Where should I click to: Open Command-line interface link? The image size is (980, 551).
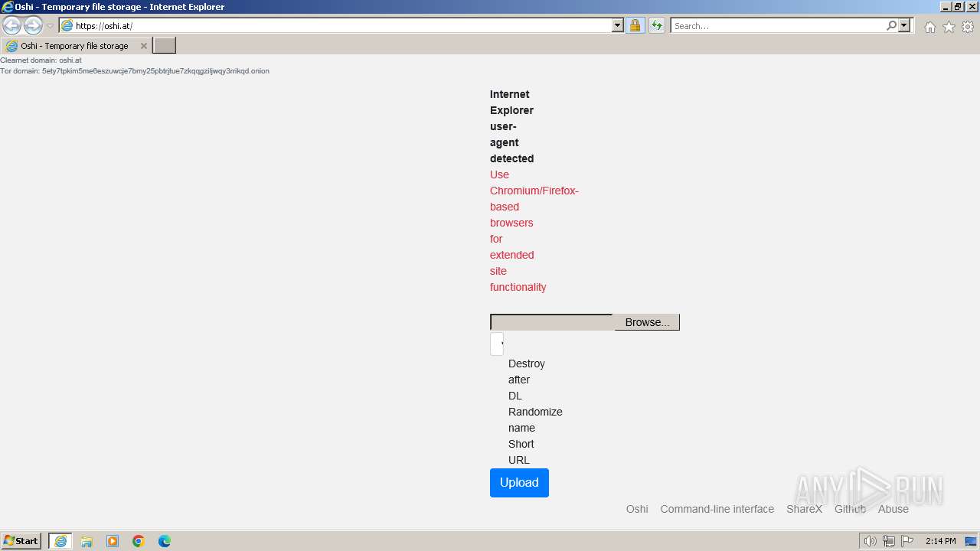717,509
